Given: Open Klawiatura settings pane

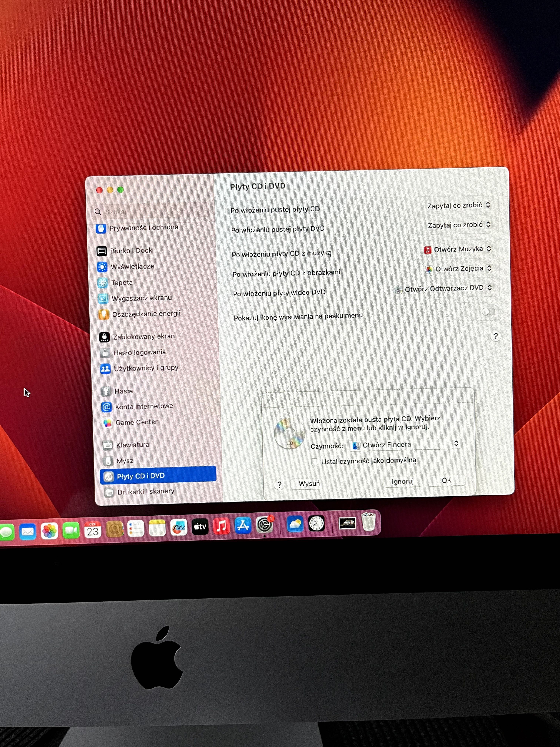Looking at the screenshot, I should click(126, 445).
